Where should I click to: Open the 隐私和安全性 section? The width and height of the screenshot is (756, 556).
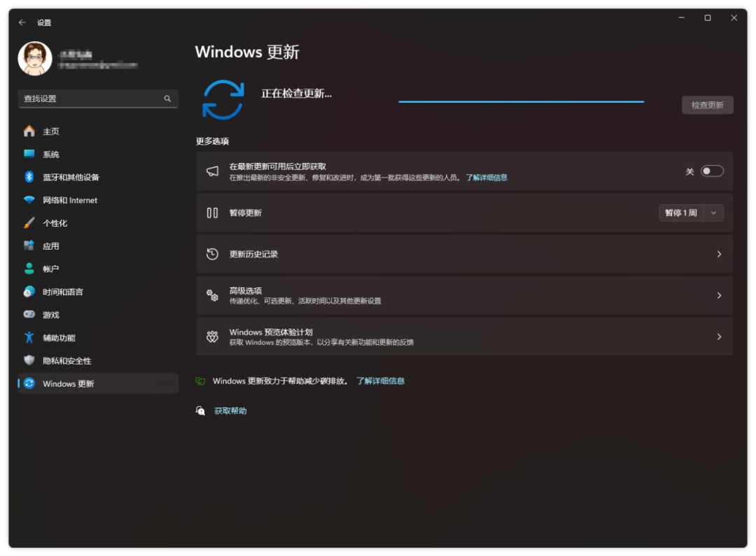pyautogui.click(x=98, y=360)
